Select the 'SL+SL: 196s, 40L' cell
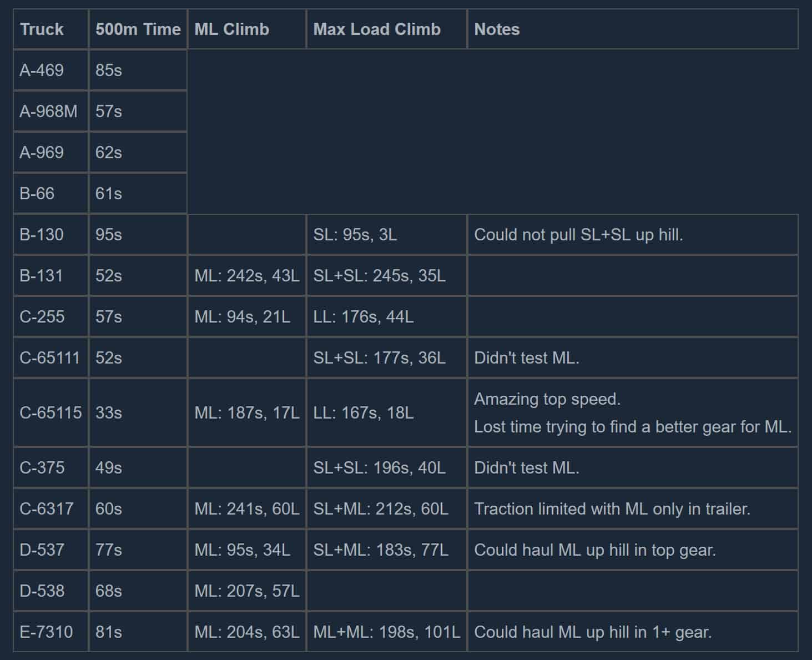Viewport: 812px width, 660px height. coord(379,468)
